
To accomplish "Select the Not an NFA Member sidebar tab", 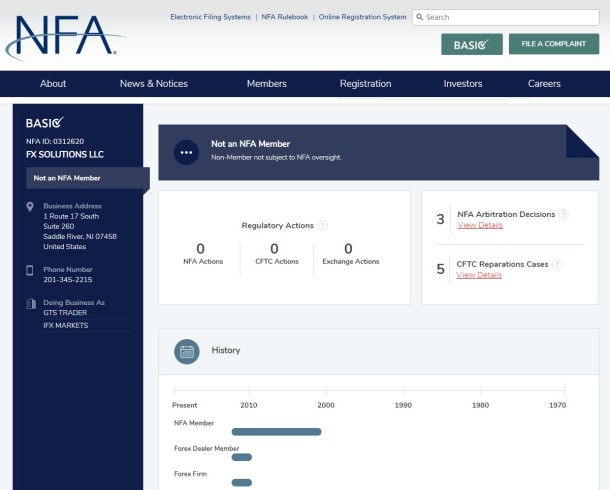I will tap(88, 178).
